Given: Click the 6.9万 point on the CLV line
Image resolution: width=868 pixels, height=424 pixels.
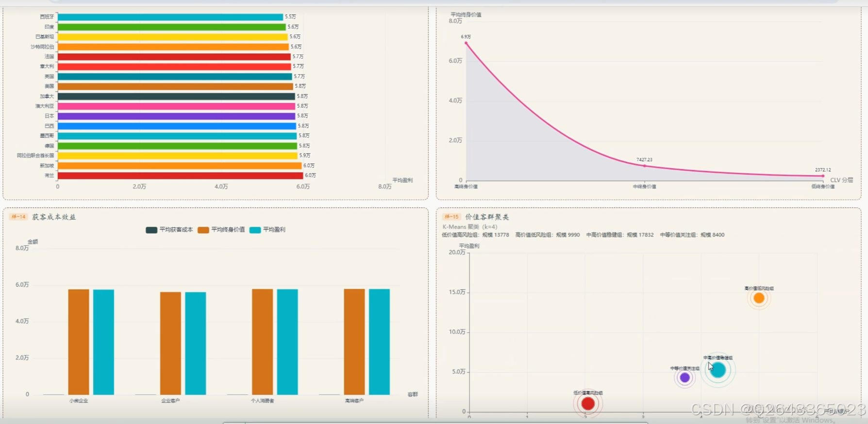Looking at the screenshot, I should [466, 43].
